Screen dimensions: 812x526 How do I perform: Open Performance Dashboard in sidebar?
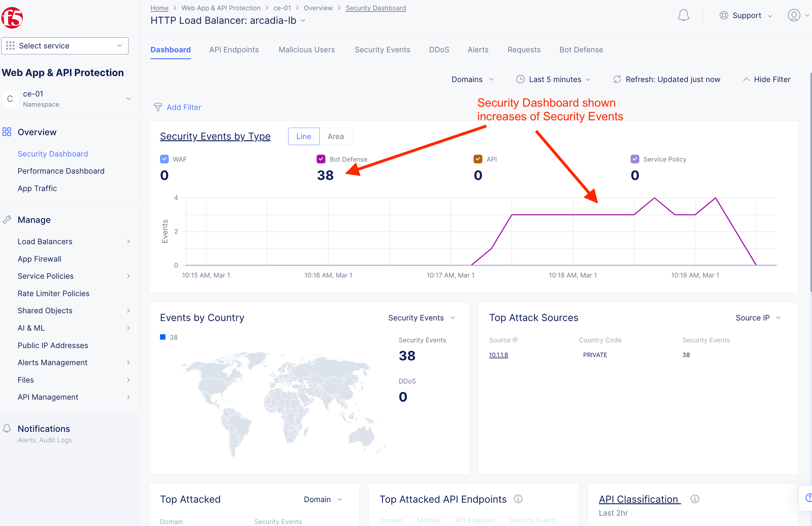pos(61,171)
